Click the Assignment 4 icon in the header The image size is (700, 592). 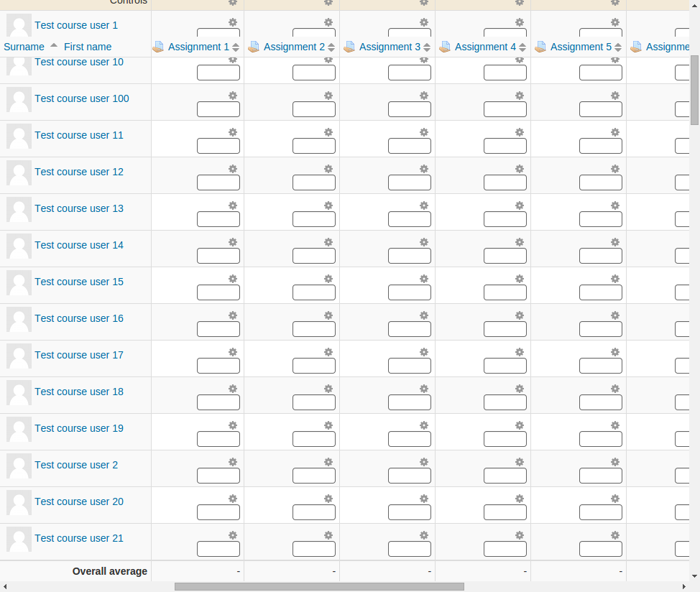[x=445, y=47]
